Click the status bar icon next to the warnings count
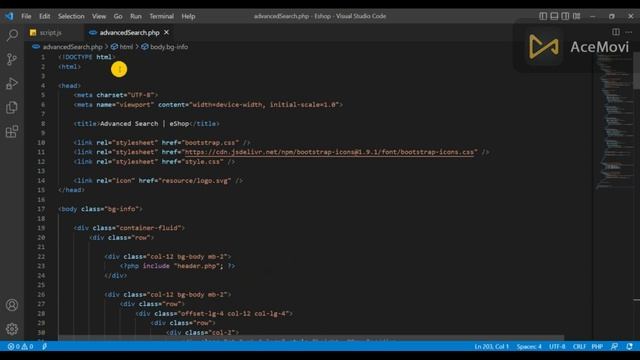 44,347
